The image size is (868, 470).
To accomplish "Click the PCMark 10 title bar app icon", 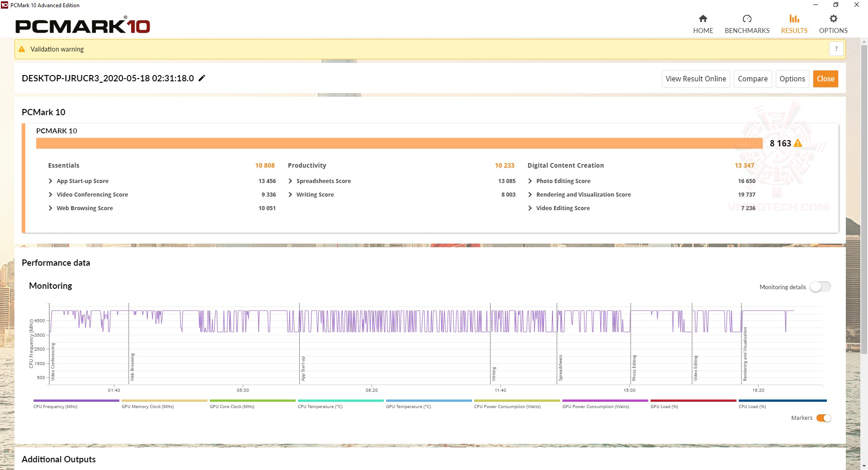I will click(x=5, y=5).
